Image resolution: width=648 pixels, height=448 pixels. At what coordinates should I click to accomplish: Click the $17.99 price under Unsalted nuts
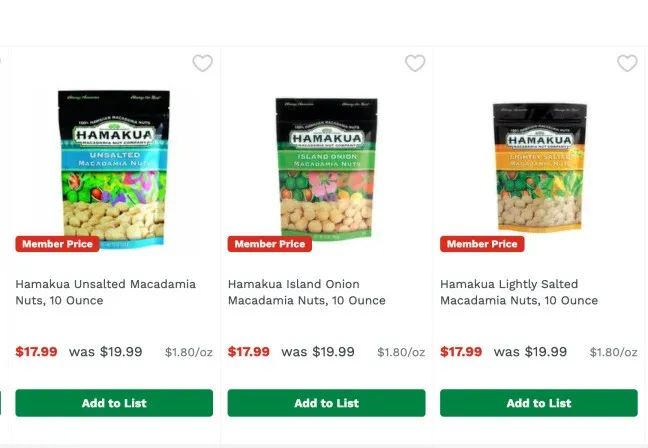36,352
